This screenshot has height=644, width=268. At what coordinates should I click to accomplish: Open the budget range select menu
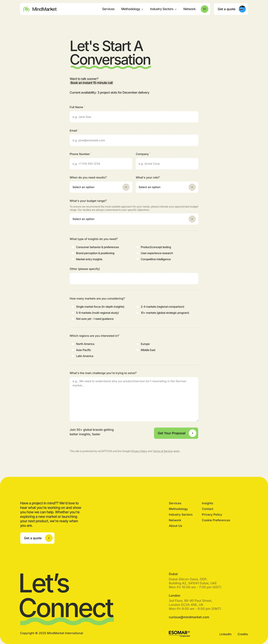[x=134, y=219]
